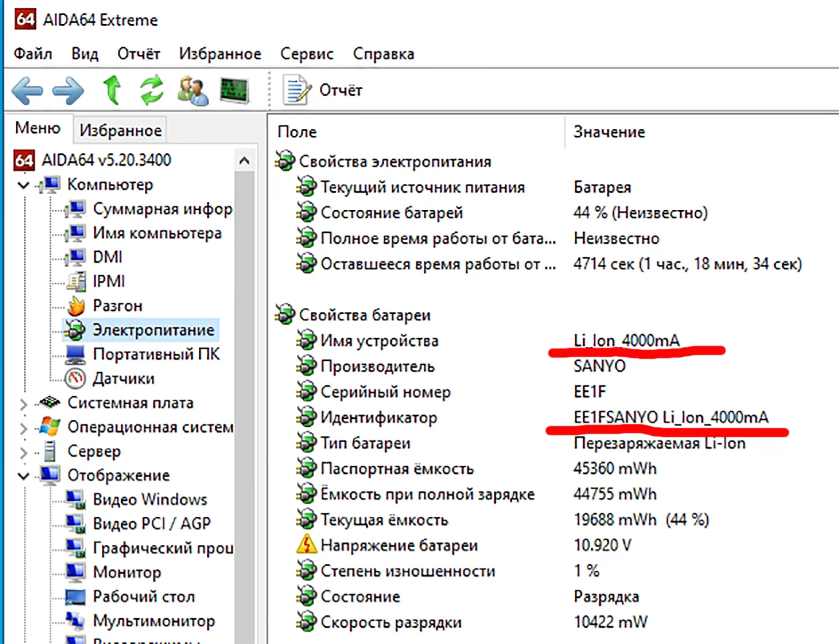
Task: Click the tree scrollbar up arrow
Action: (244, 160)
